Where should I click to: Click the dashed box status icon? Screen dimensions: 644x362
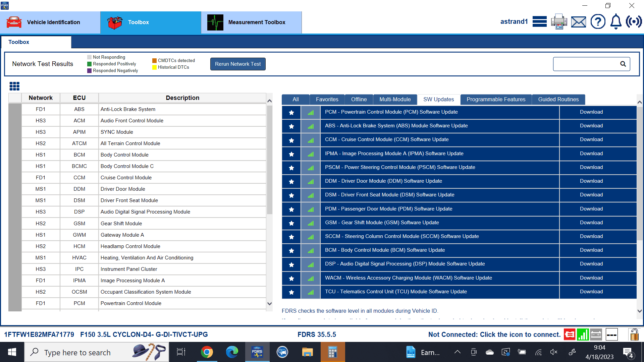612,334
